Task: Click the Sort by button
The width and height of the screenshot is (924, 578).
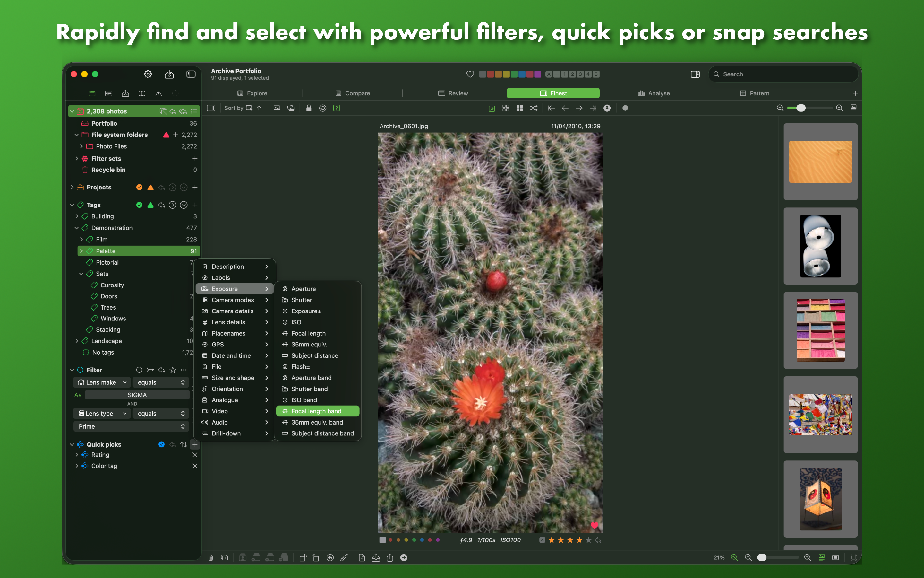Action: pos(238,108)
